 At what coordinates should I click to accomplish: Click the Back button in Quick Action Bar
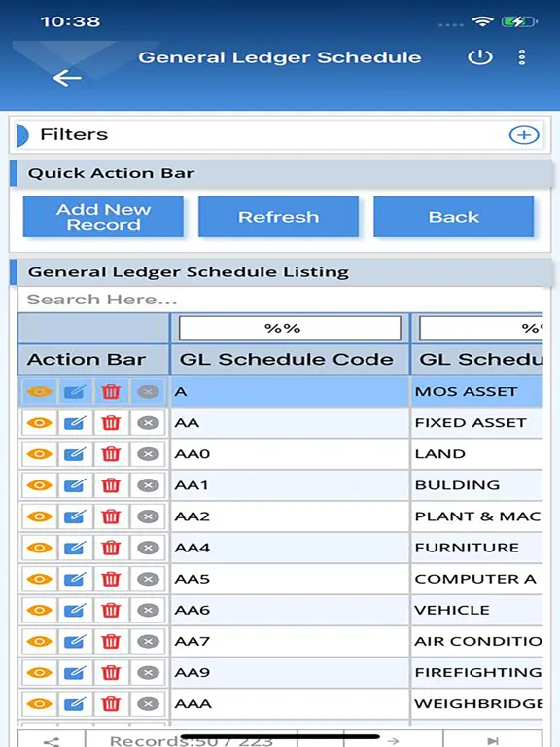point(453,217)
